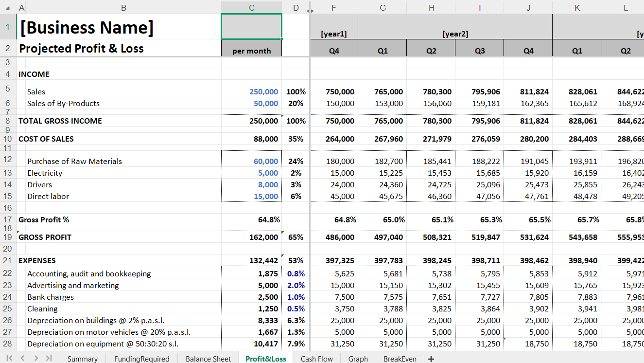Image resolution: width=644 pixels, height=363 pixels.
Task: Select column G header
Action: (383, 7)
